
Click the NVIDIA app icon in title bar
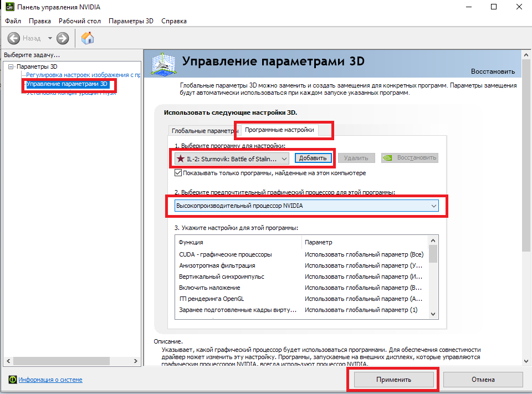(10, 7)
